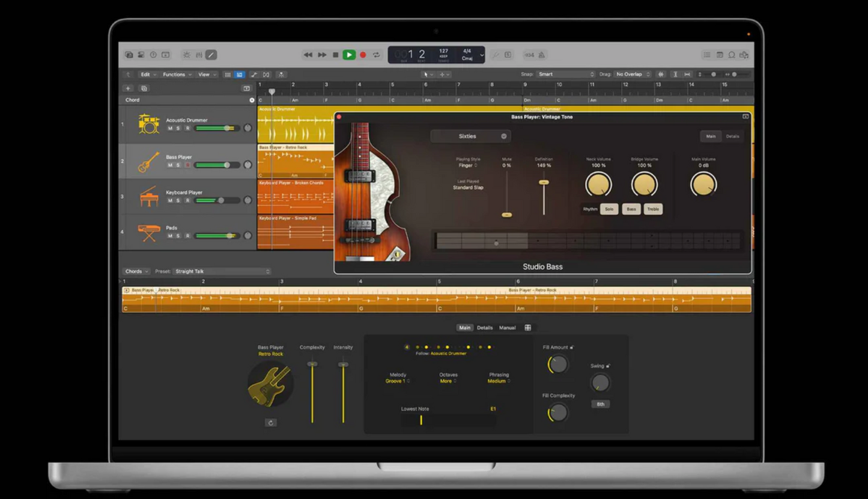Open the List Editors icon at top right
Screen dimensions: 868x499
[x=708, y=55]
